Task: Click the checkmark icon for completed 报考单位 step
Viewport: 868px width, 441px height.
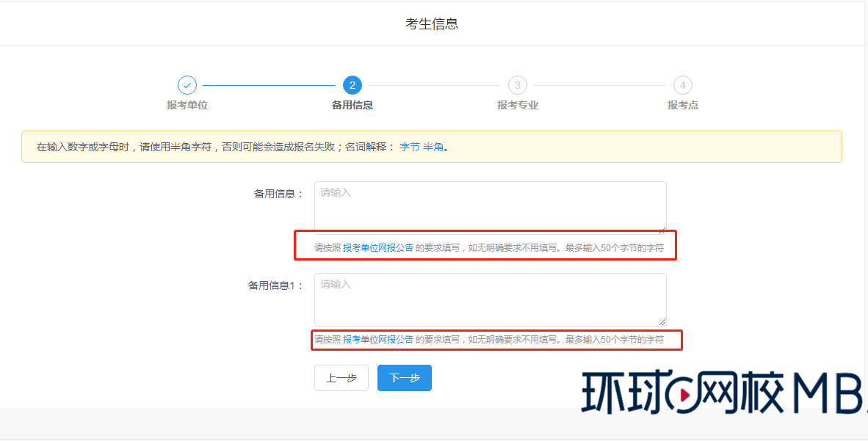Action: pyautogui.click(x=187, y=85)
